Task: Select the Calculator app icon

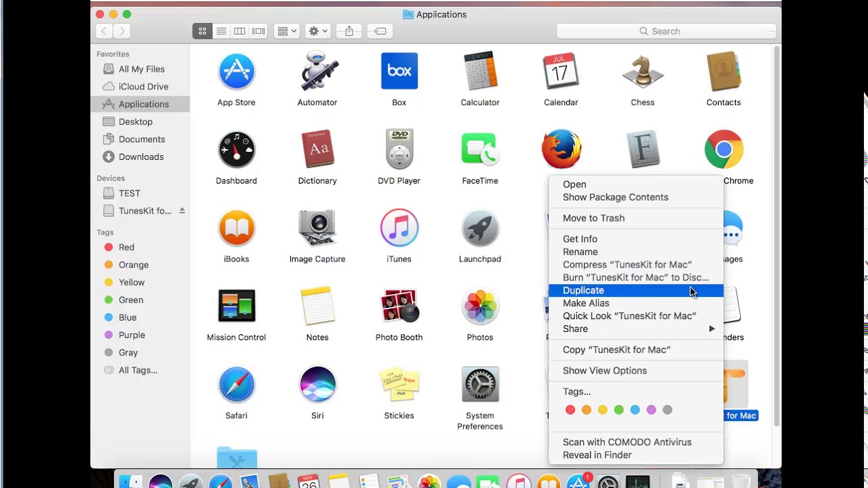Action: pyautogui.click(x=480, y=71)
